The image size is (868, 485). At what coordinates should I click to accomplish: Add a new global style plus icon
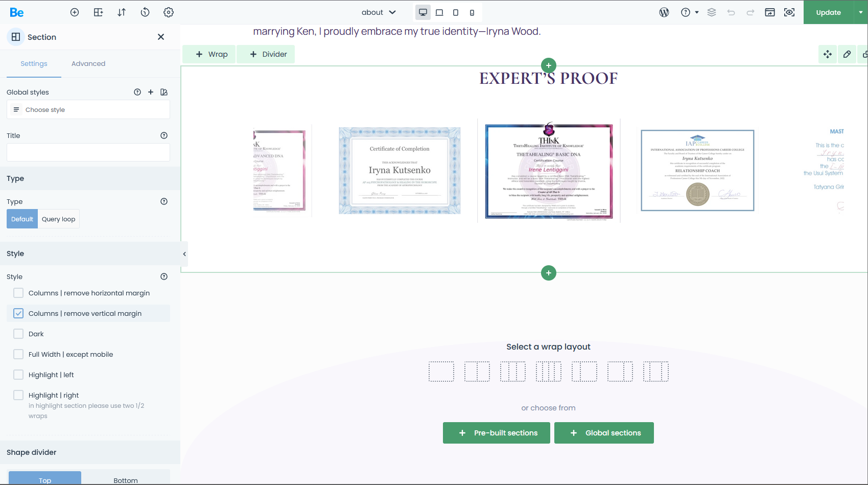151,92
